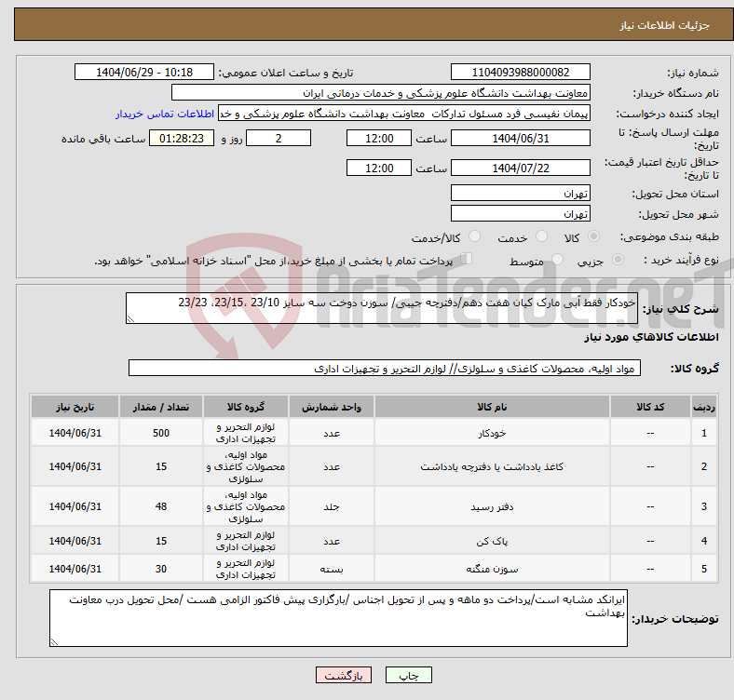The height and width of the screenshot is (700, 734).
Task: Click the remaining time 01:28:23 field
Action: (x=182, y=138)
